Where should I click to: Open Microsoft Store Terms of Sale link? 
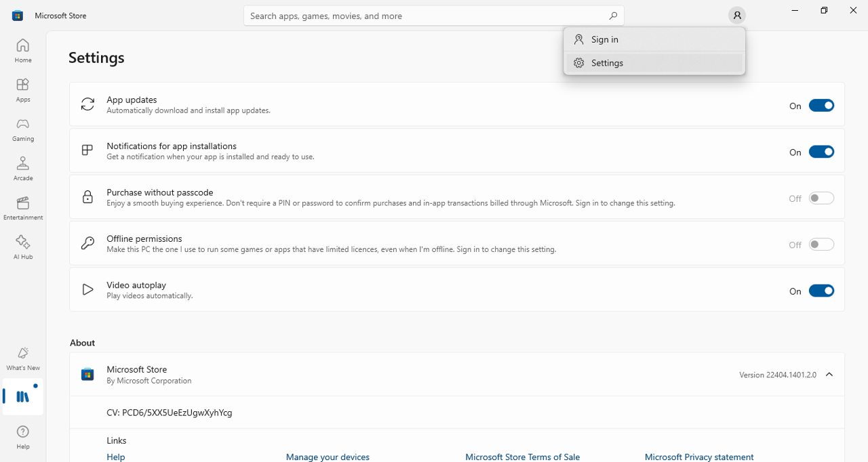522,457
